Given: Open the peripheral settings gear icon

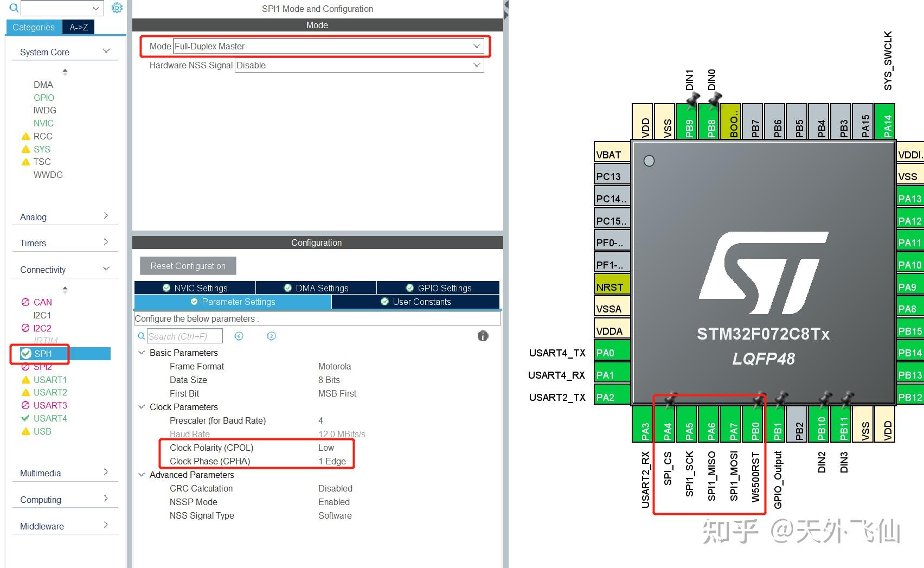Looking at the screenshot, I should pyautogui.click(x=117, y=8).
